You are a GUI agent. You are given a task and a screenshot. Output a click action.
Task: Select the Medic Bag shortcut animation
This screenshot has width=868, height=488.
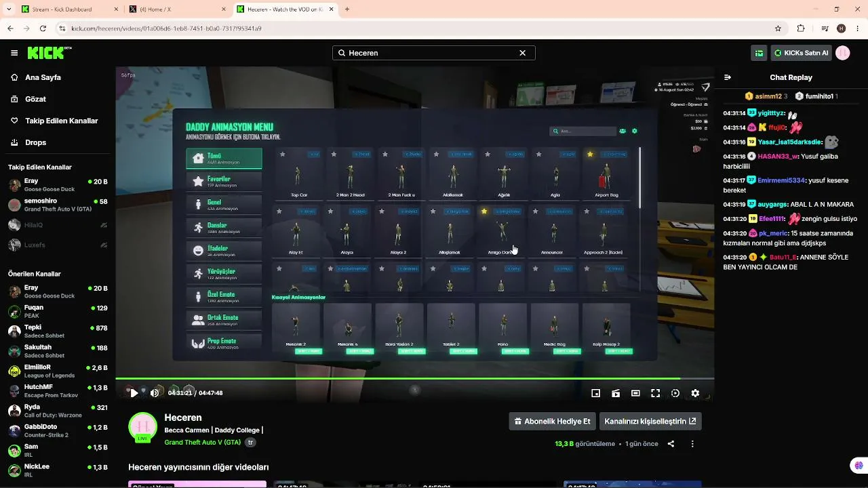(555, 329)
